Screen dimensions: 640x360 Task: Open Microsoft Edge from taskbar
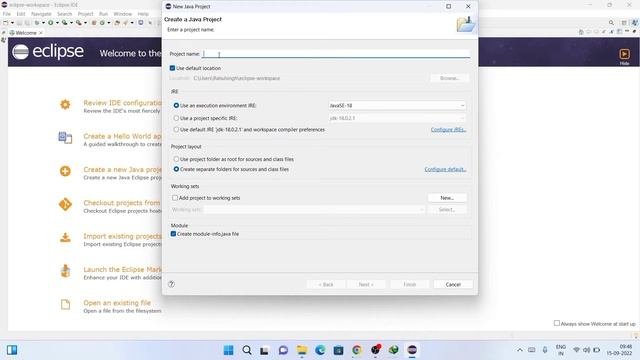click(320, 350)
